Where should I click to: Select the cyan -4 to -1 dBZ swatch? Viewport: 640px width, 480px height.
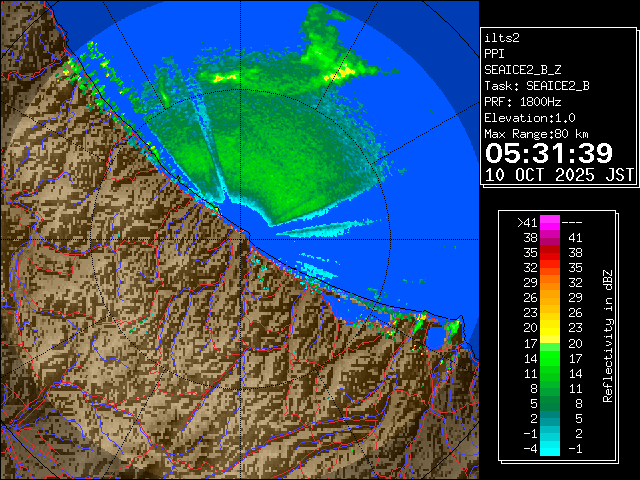(x=550, y=448)
